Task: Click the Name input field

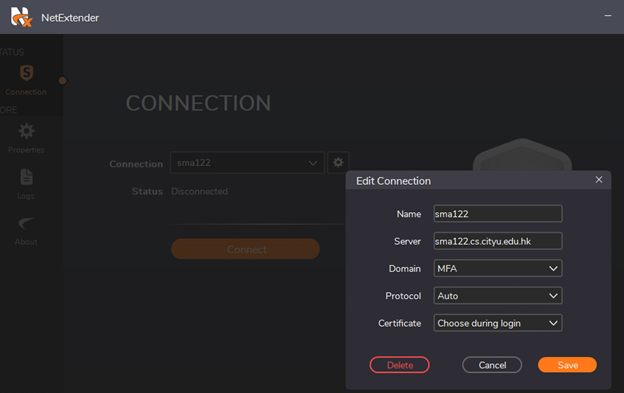Action: [498, 214]
